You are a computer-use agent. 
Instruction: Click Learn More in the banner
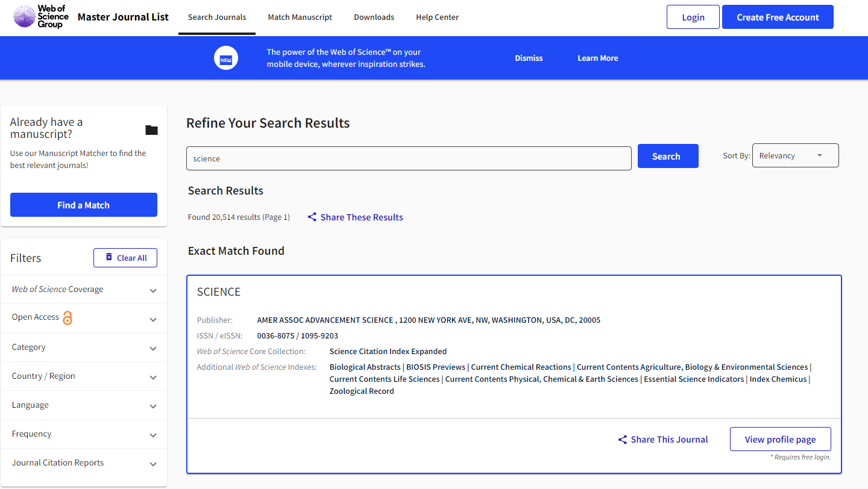click(598, 58)
